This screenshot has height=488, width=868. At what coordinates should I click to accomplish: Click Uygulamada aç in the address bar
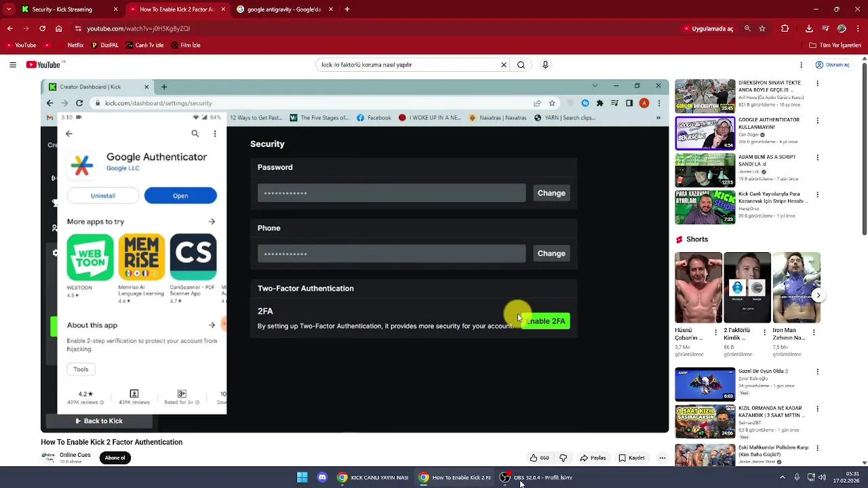[x=709, y=28]
